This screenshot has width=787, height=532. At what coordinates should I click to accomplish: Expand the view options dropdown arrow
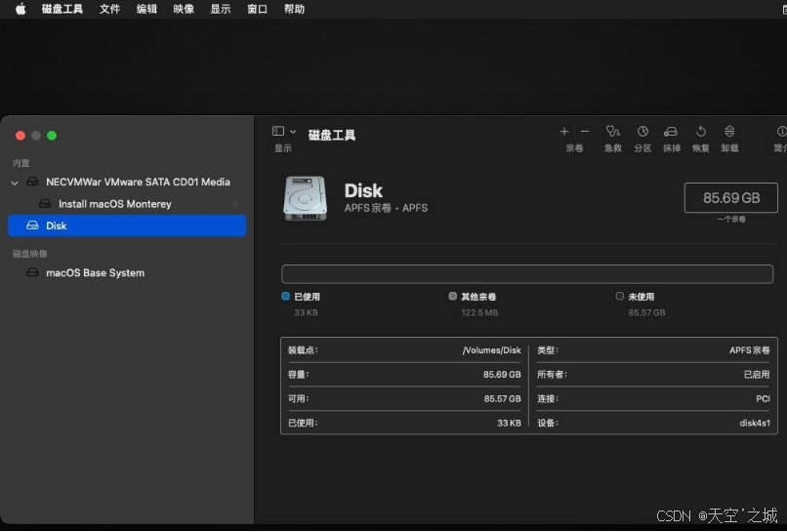[293, 132]
